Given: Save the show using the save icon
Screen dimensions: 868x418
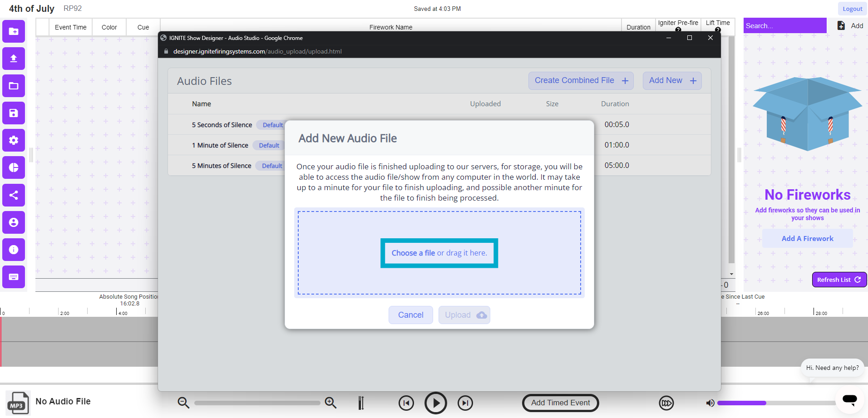Looking at the screenshot, I should coord(13,113).
